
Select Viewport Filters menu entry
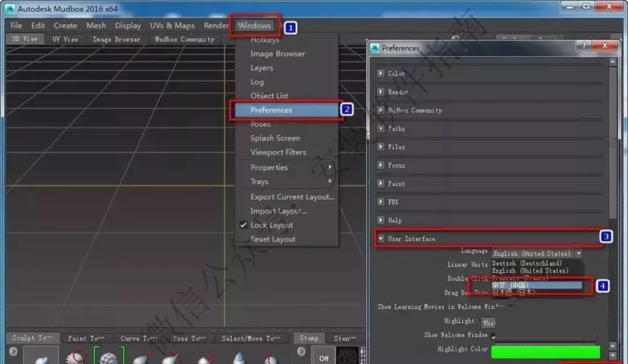click(278, 152)
